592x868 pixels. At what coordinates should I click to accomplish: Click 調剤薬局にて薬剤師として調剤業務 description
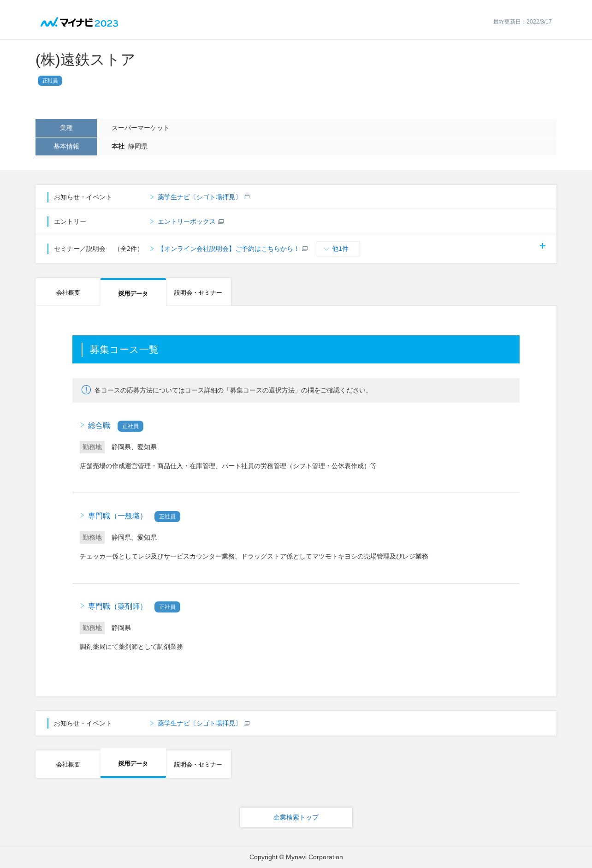click(131, 647)
